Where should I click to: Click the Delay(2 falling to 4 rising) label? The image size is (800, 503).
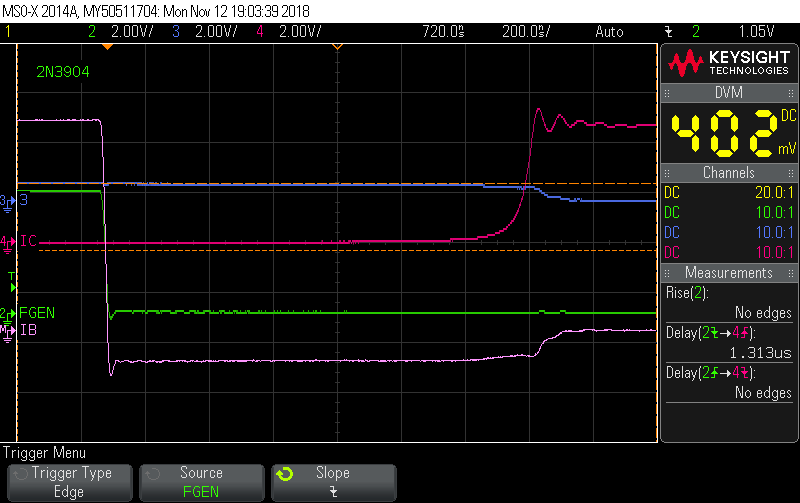(x=711, y=333)
